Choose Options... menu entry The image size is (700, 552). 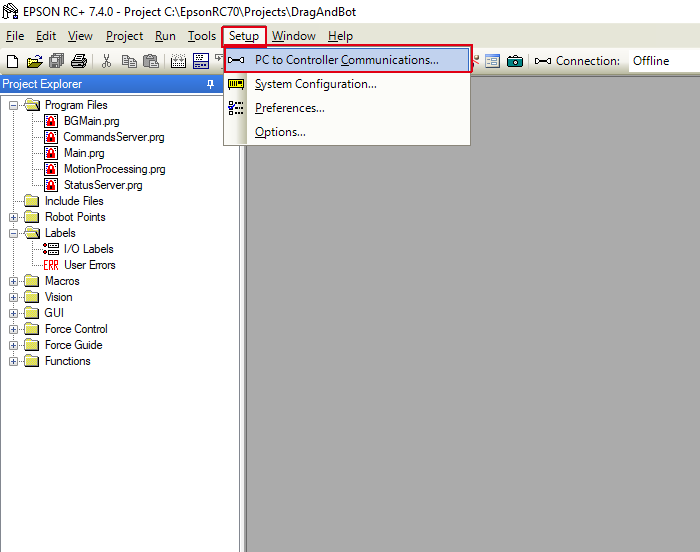(x=347, y=132)
